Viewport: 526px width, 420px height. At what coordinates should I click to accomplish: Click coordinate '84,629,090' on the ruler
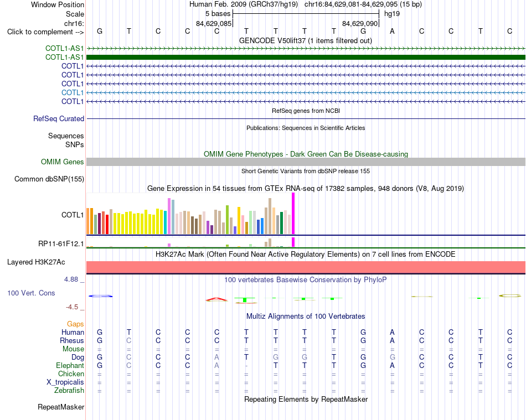pyautogui.click(x=360, y=23)
